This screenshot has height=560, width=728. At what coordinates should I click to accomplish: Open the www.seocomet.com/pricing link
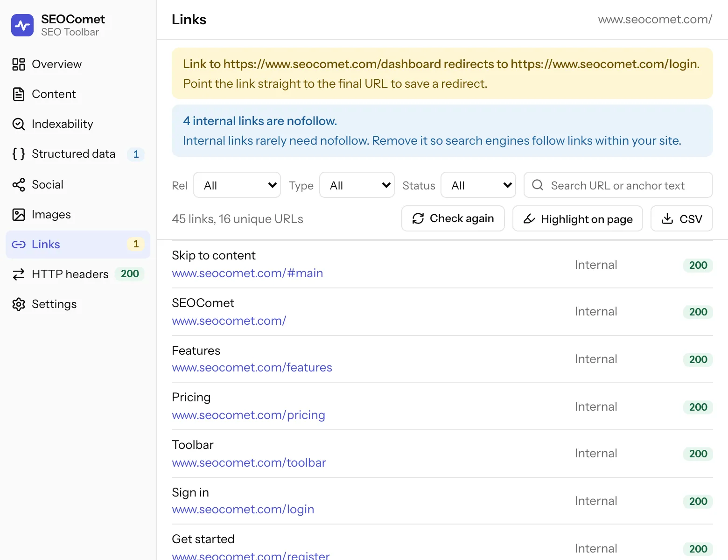(248, 415)
